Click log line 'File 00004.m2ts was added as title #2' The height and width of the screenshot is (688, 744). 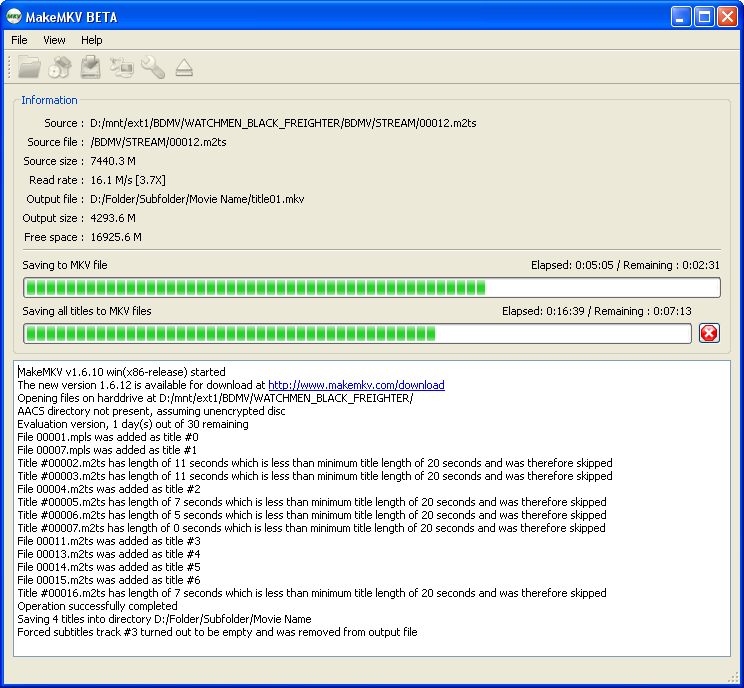pyautogui.click(x=109, y=489)
